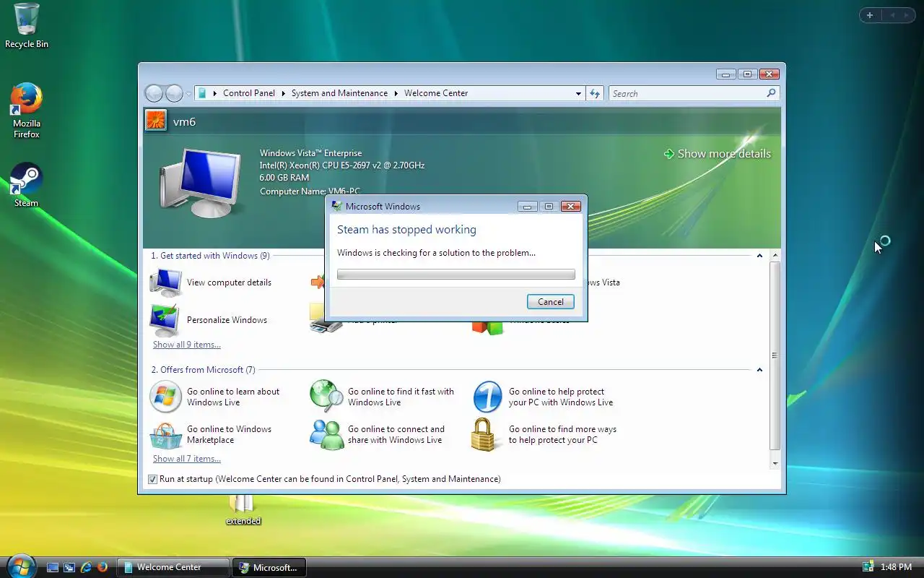Click the System and Maintenance breadcrumb
Image resolution: width=924 pixels, height=578 pixels.
click(339, 93)
